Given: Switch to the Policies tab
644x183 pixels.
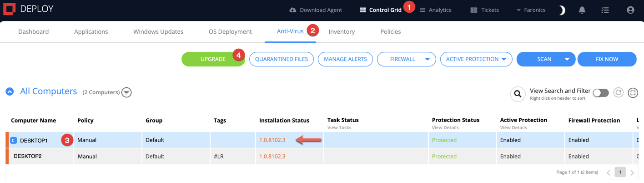Looking at the screenshot, I should [391, 32].
